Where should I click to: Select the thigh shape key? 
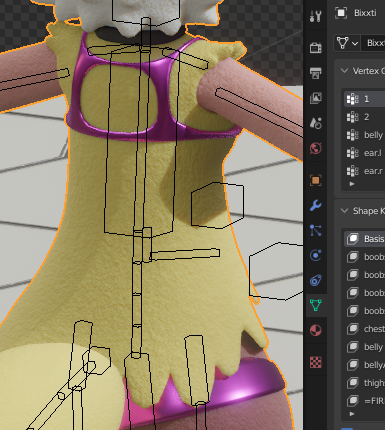pyautogui.click(x=364, y=383)
